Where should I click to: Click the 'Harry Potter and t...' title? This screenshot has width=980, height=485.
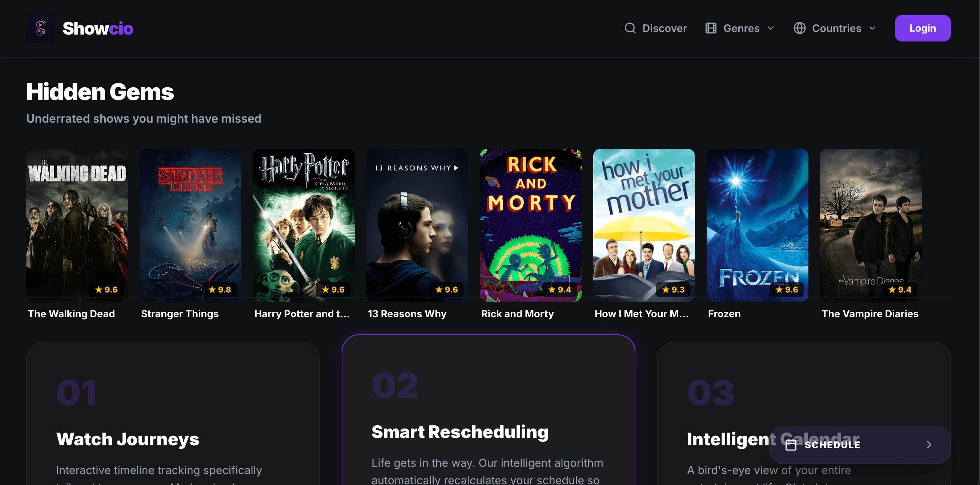pos(302,314)
